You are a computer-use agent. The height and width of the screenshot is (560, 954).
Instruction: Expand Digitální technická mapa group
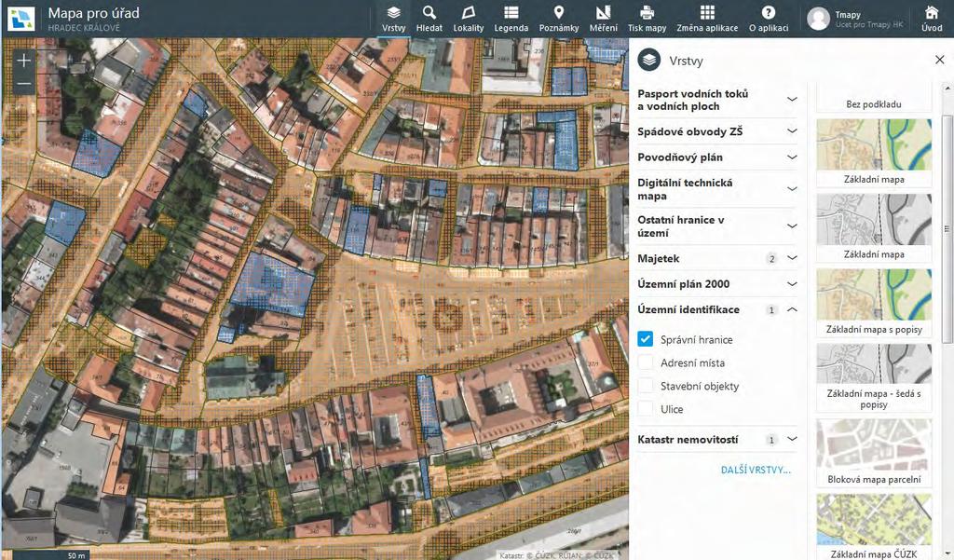792,189
